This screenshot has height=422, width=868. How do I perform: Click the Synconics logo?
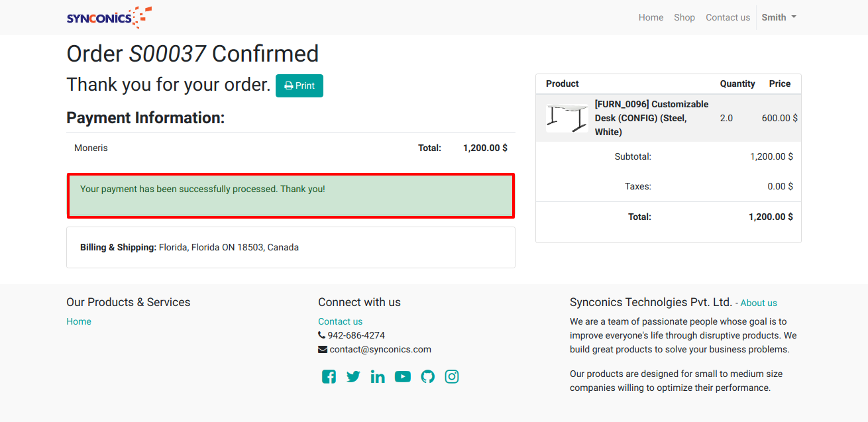(x=109, y=17)
